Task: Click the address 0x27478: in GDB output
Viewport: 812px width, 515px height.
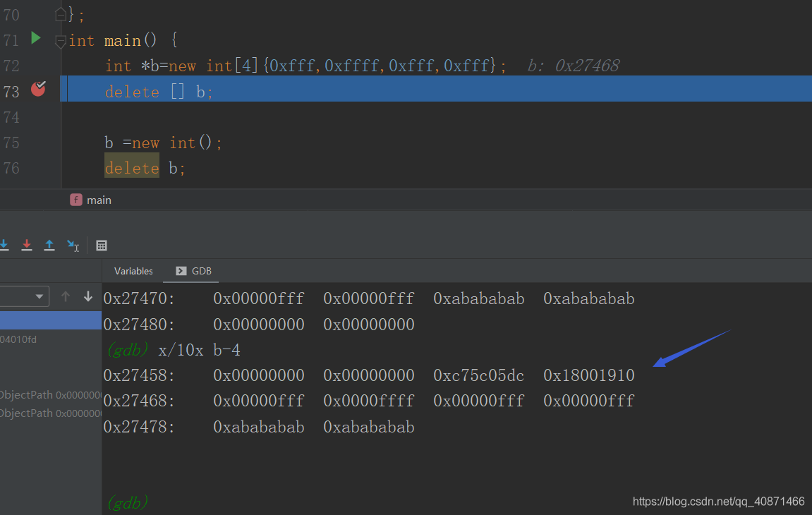Action: pyautogui.click(x=139, y=427)
